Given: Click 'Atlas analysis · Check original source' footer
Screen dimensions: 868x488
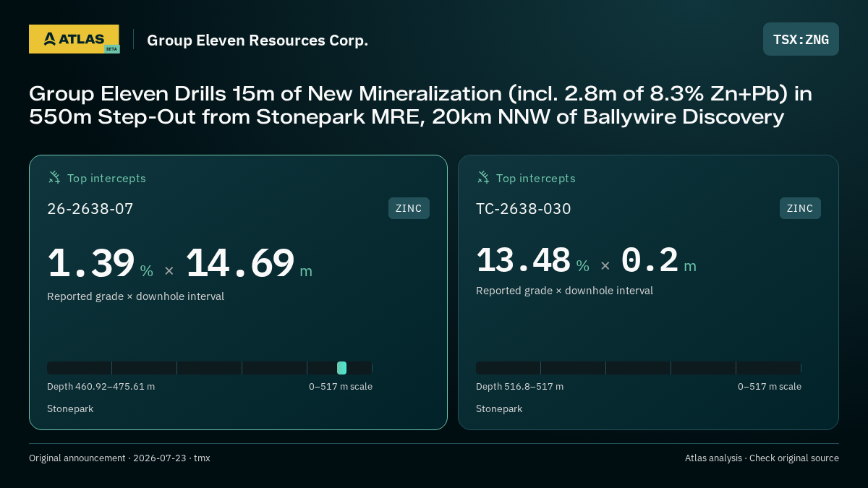Looking at the screenshot, I should (x=762, y=458).
